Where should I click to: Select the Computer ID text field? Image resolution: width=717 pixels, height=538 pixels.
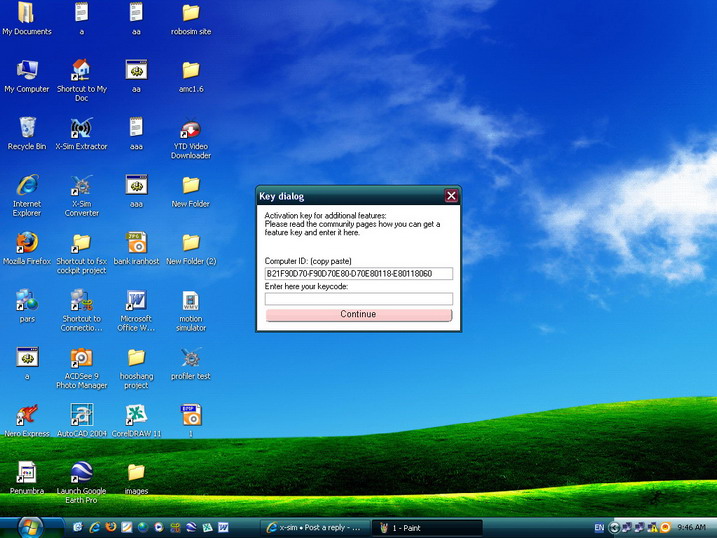pos(358,273)
